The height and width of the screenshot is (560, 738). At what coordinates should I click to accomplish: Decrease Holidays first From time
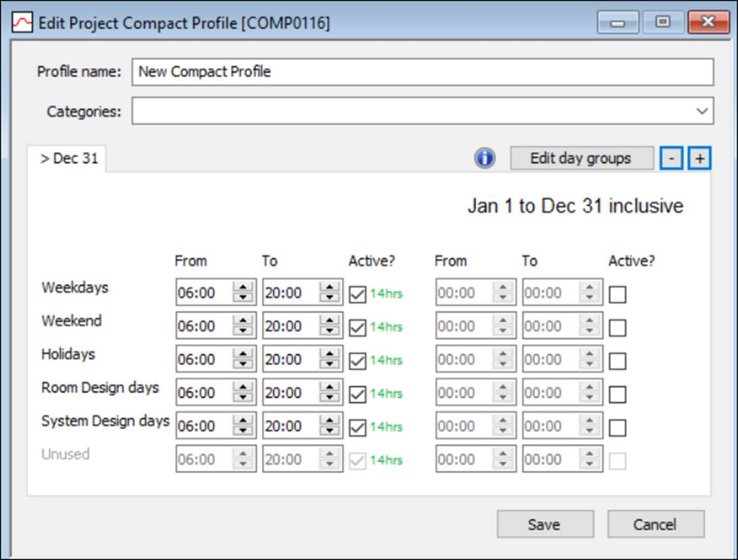[x=243, y=364]
